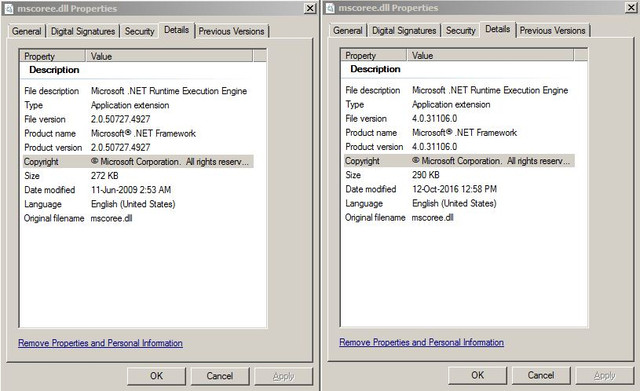The width and height of the screenshot is (640, 391).
Task: Select Copyright row in left window
Action: (x=138, y=162)
